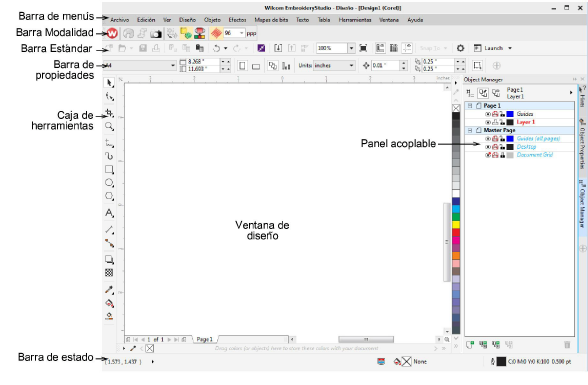
Task: Select the Zoom magnifier tool
Action: (x=109, y=126)
